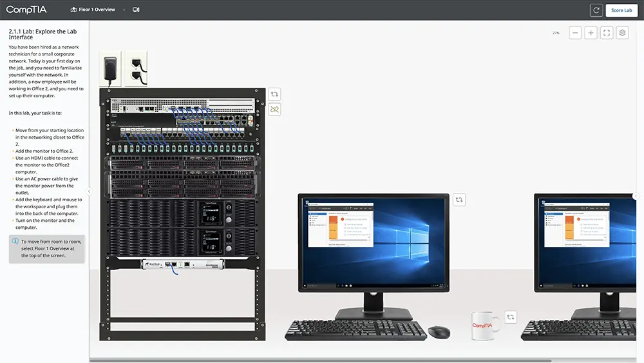Open the workspace settings gear

click(x=622, y=33)
